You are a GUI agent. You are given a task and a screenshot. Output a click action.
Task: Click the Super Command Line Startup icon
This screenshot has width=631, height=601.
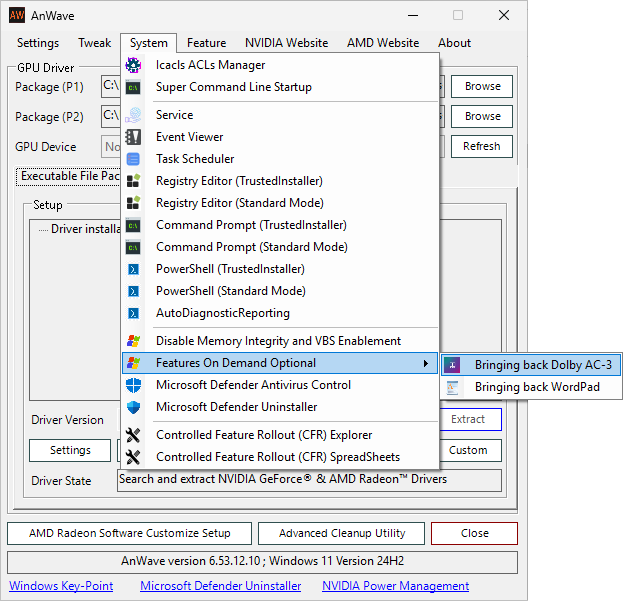tap(133, 87)
